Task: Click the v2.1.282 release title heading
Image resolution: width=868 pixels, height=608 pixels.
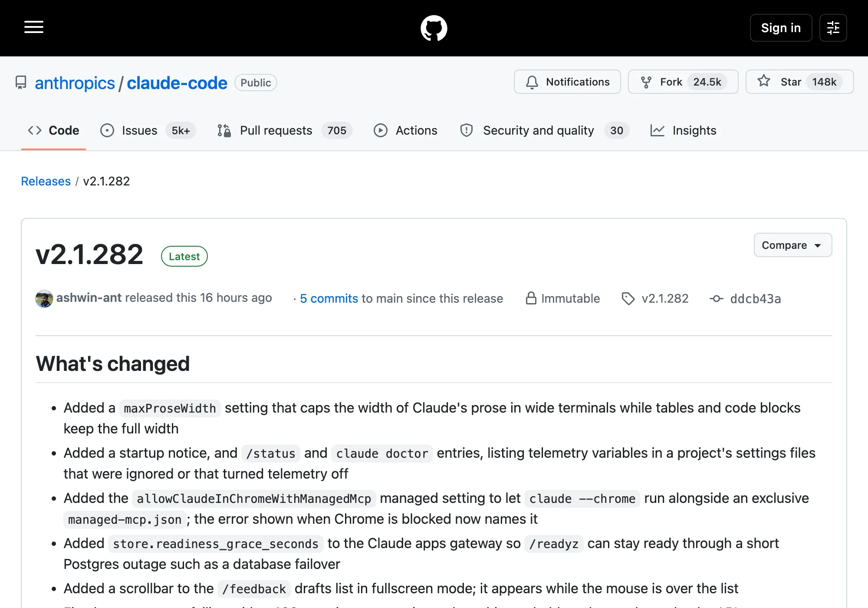Action: [89, 254]
